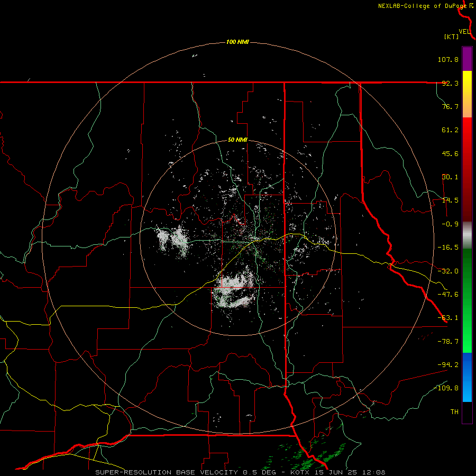Click the TH label on the legend

[454, 411]
